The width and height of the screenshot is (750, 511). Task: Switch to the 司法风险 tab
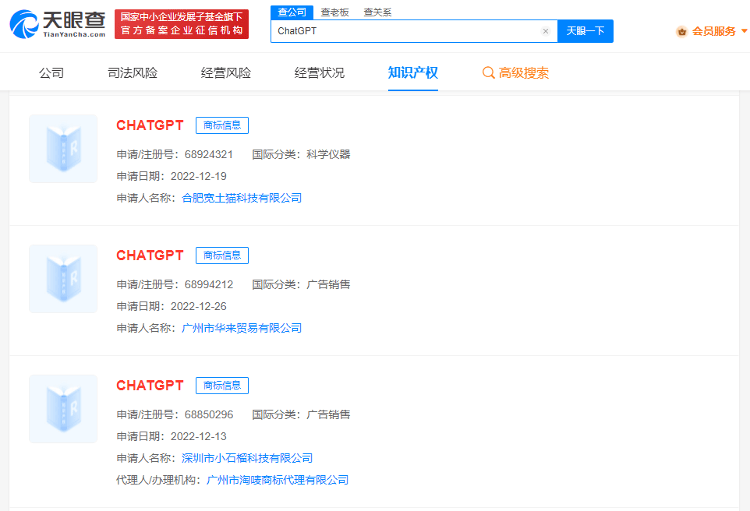(132, 73)
